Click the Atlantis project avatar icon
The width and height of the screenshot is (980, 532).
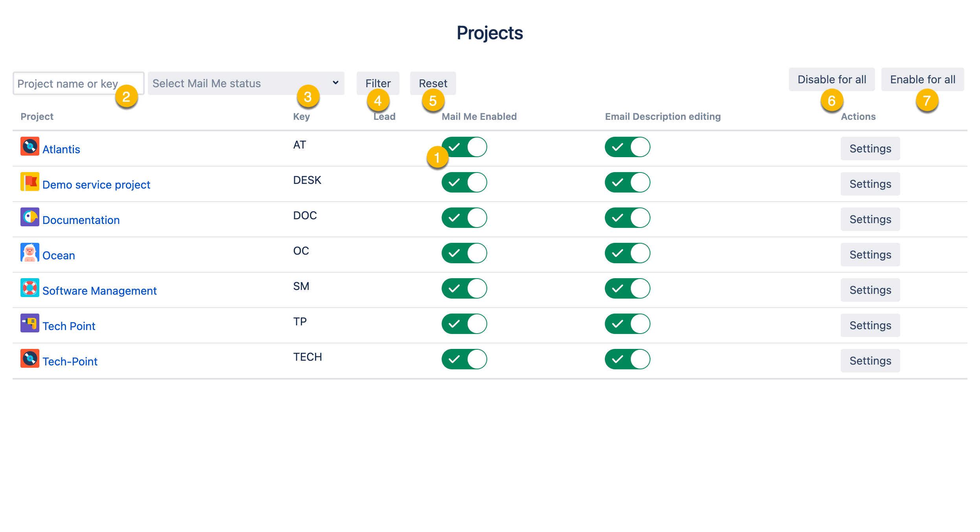click(30, 147)
